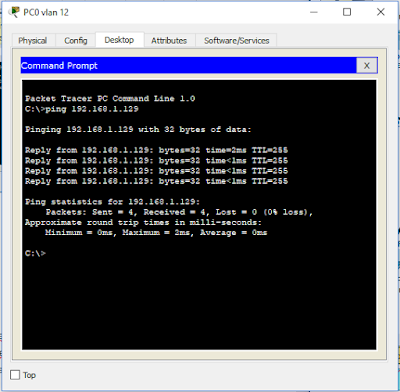Screen dimensions: 400x392
Task: Click 'Packet Tracer PC Command Line 1.0' text
Action: point(110,99)
